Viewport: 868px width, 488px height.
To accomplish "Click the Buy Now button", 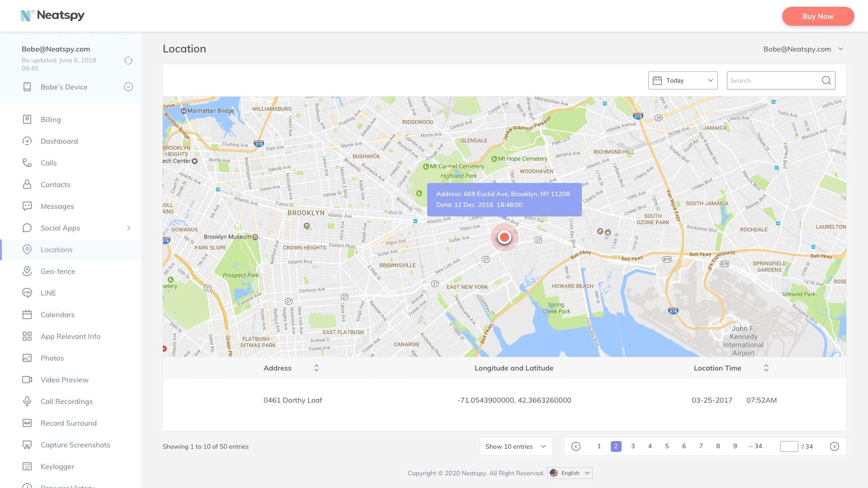I will (818, 16).
